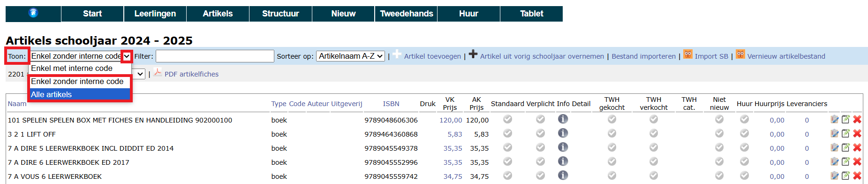
Task: Click the Import SB link
Action: tap(711, 56)
